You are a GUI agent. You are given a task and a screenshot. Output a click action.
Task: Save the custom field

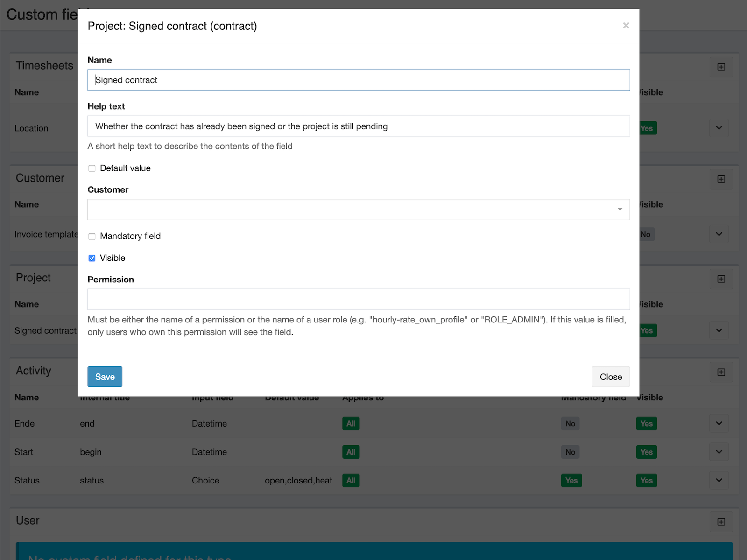click(105, 377)
